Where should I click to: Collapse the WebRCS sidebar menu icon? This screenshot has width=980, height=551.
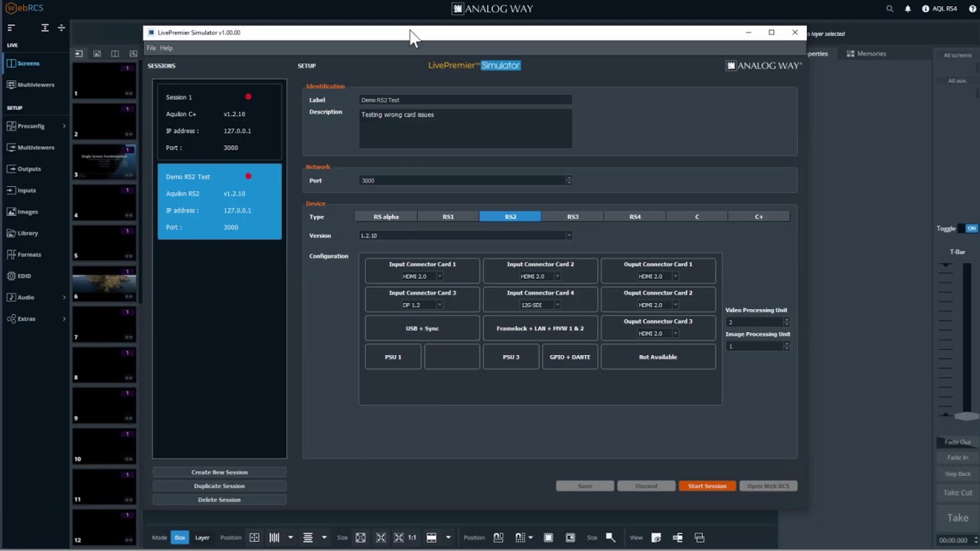click(x=11, y=28)
